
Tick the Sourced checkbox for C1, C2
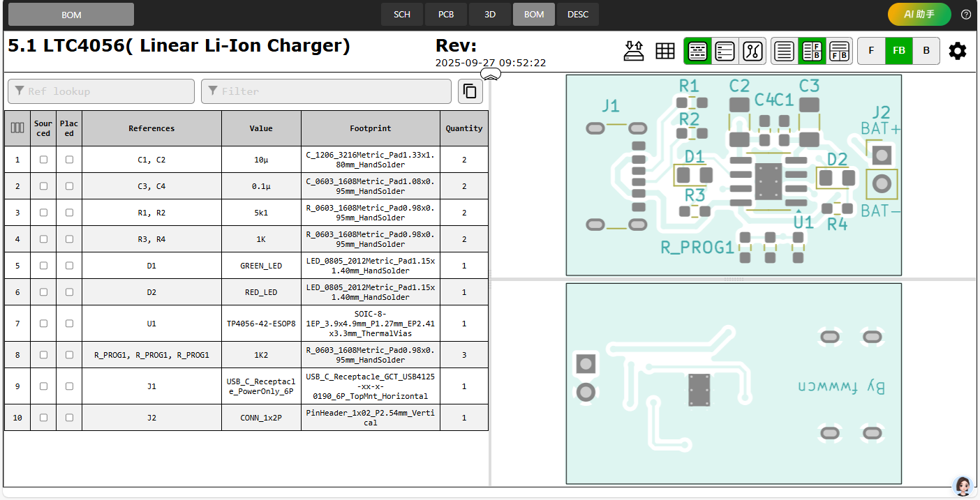tap(43, 160)
